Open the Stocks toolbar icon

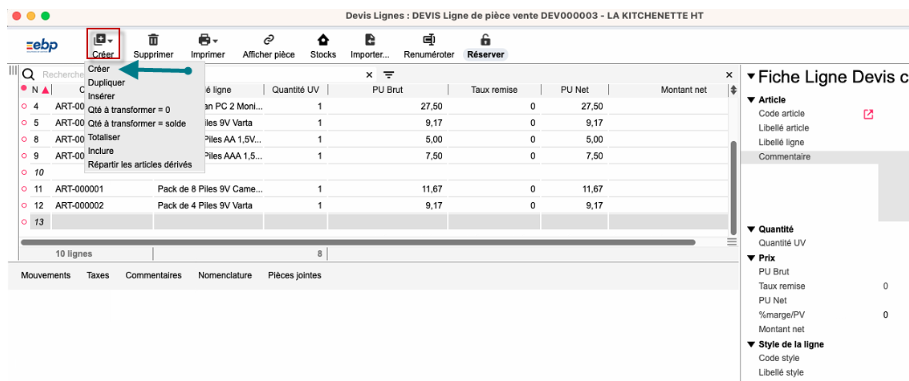[323, 40]
